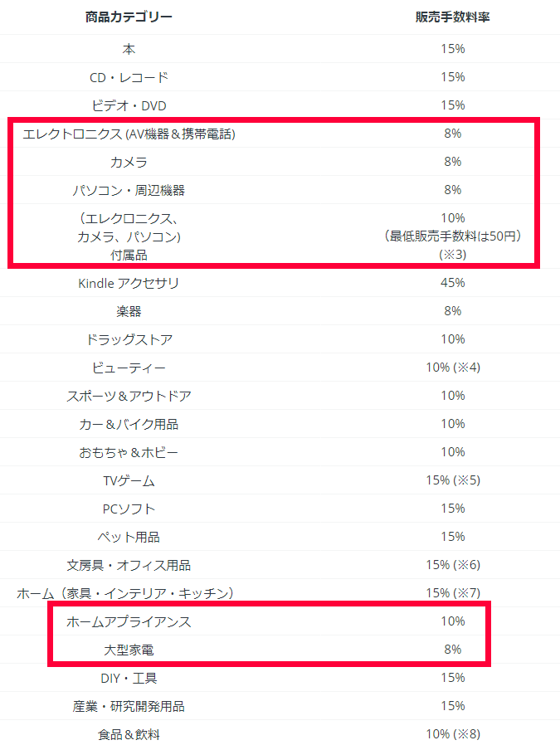The image size is (560, 745).
Task: Select the 本 category cell
Action: [129, 49]
